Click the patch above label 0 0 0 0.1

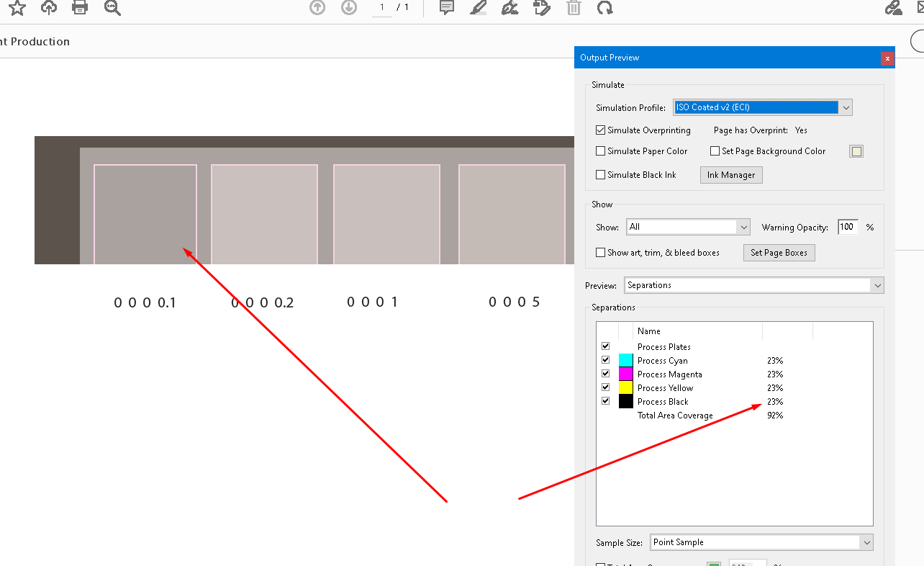[x=145, y=214]
